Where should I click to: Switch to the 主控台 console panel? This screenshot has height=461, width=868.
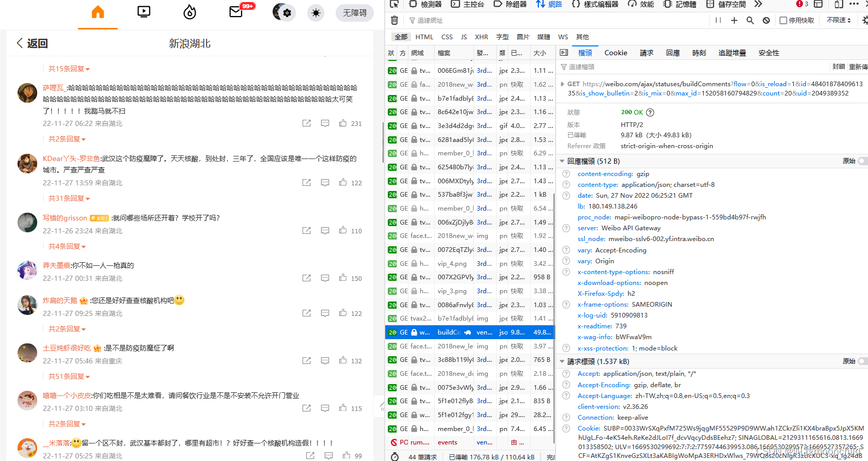(468, 4)
